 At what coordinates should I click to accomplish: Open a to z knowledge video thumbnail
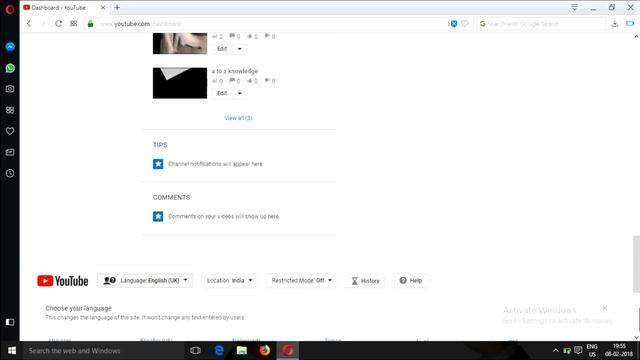(x=180, y=83)
